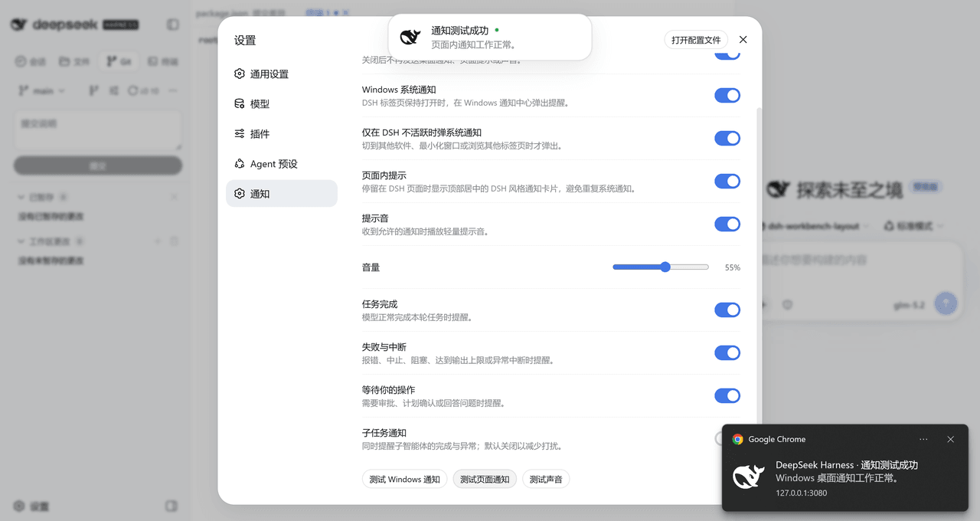The image size is (980, 521).
Task: Click the 提交 commit button
Action: (x=98, y=165)
